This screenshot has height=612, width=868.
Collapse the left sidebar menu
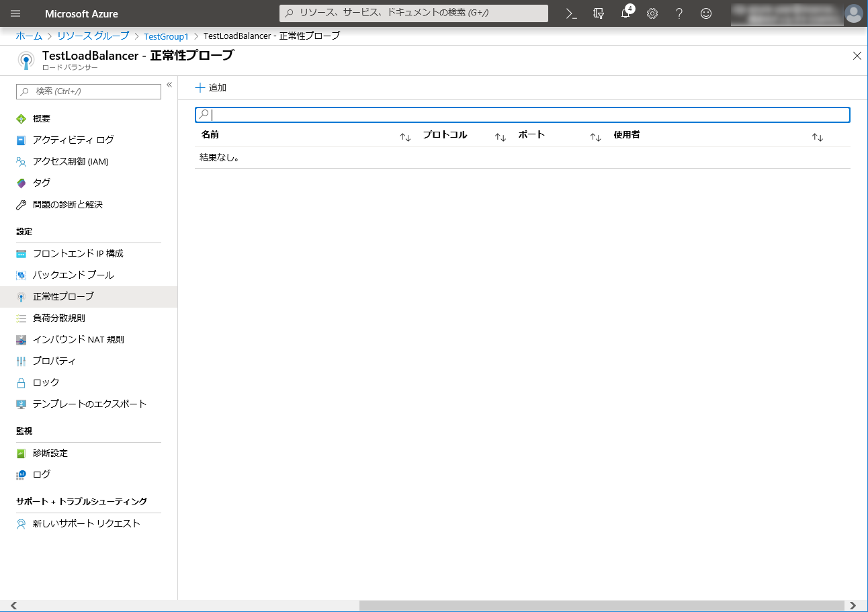(169, 85)
